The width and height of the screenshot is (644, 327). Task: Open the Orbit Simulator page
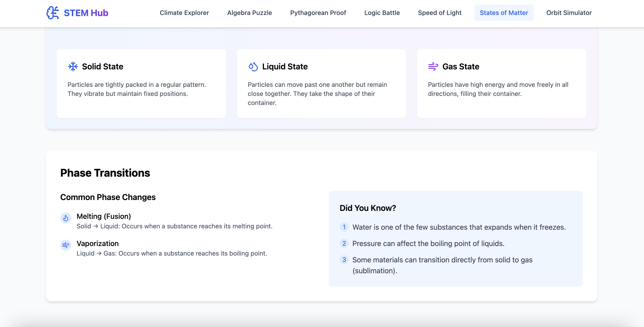[569, 13]
